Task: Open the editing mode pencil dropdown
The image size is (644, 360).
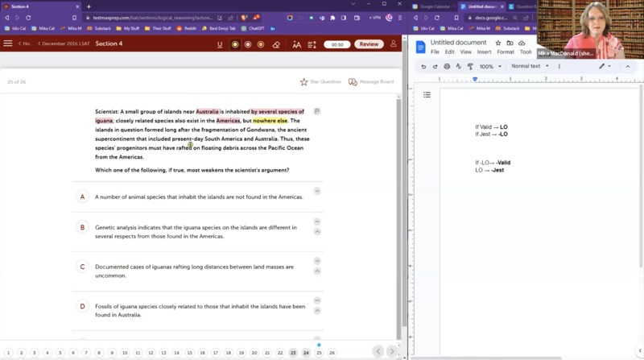Action: 605,66
